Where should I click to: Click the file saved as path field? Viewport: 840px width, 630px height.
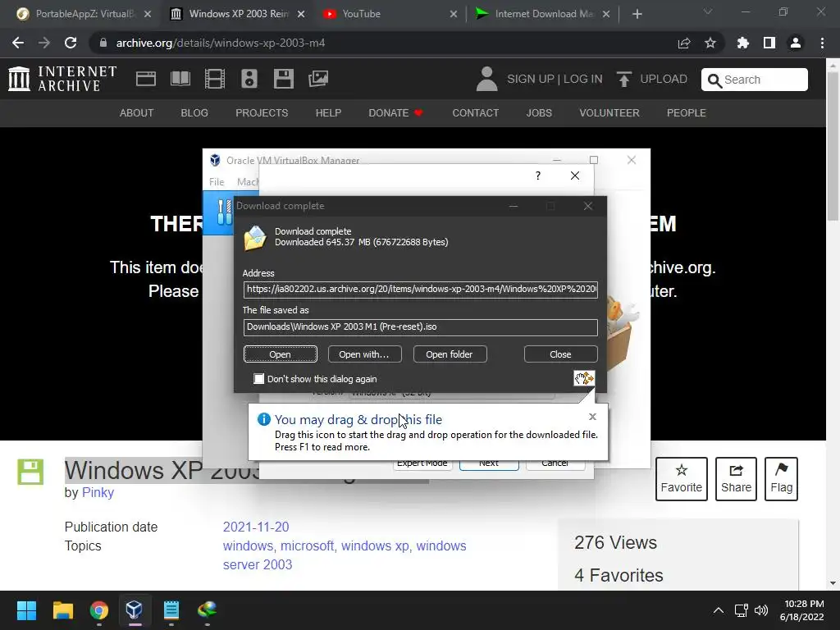(421, 327)
